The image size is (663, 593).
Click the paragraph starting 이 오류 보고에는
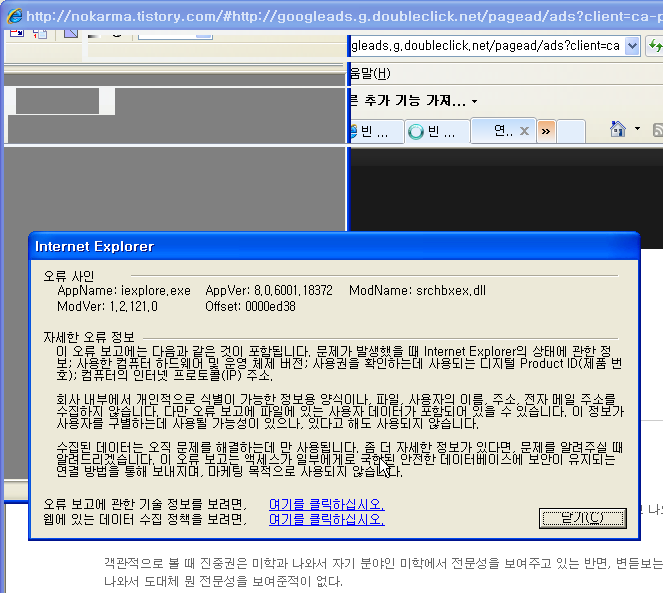point(339,363)
